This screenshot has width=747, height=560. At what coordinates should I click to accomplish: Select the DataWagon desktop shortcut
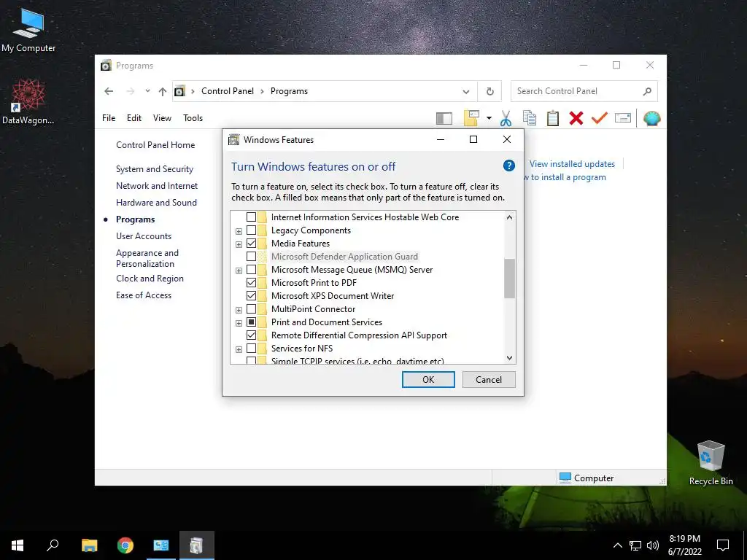tap(28, 101)
